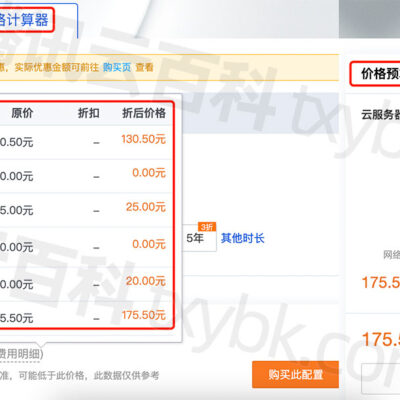This screenshot has height=400, width=400.
Task: Click the 此数据仅供参考 disclaimer text
Action: [x=126, y=376]
